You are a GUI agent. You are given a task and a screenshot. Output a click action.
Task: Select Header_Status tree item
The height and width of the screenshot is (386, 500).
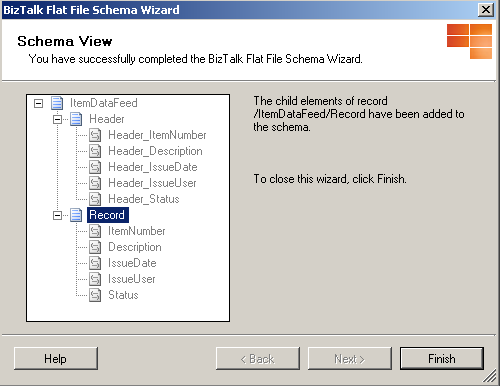coord(144,199)
